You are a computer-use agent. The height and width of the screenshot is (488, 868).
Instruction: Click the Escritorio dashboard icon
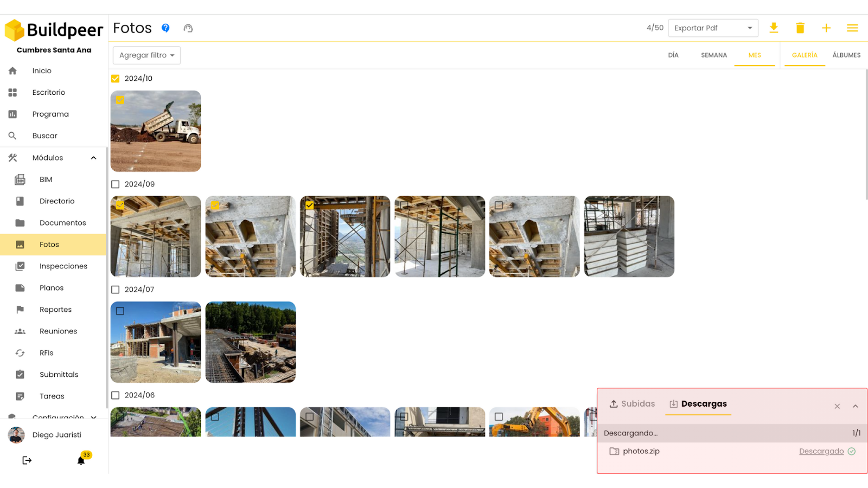click(12, 93)
